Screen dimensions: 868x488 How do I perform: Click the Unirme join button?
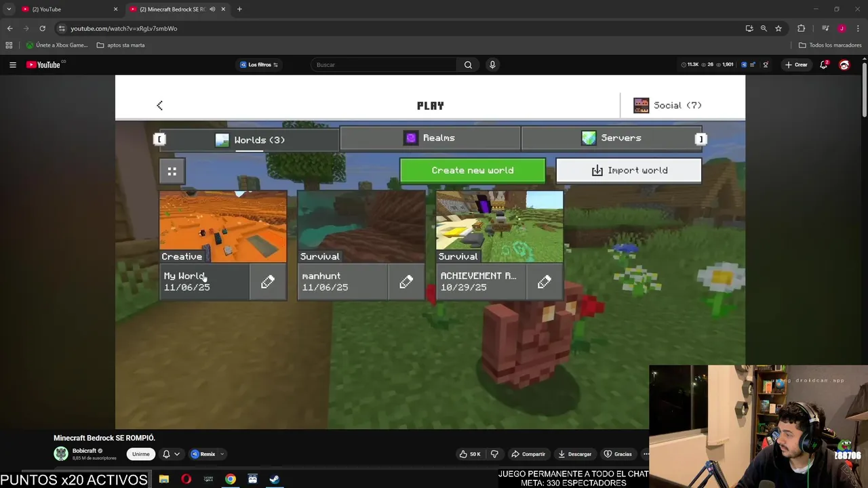click(x=141, y=454)
